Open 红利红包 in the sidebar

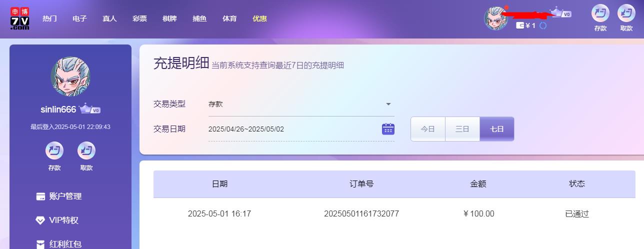[59, 244]
